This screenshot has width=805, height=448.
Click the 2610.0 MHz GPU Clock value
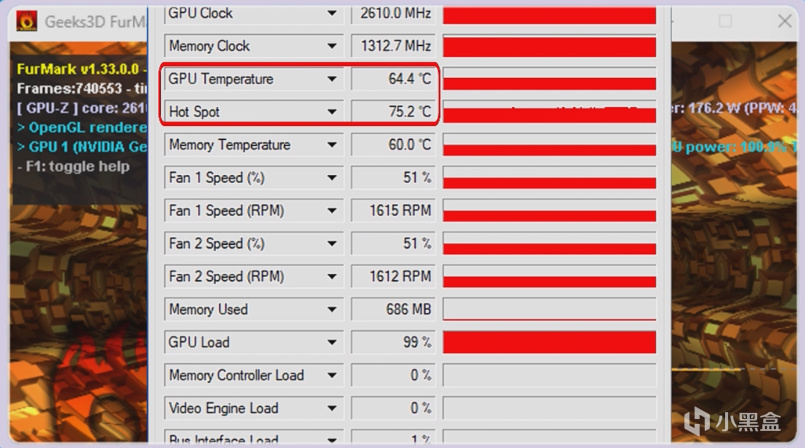393,13
